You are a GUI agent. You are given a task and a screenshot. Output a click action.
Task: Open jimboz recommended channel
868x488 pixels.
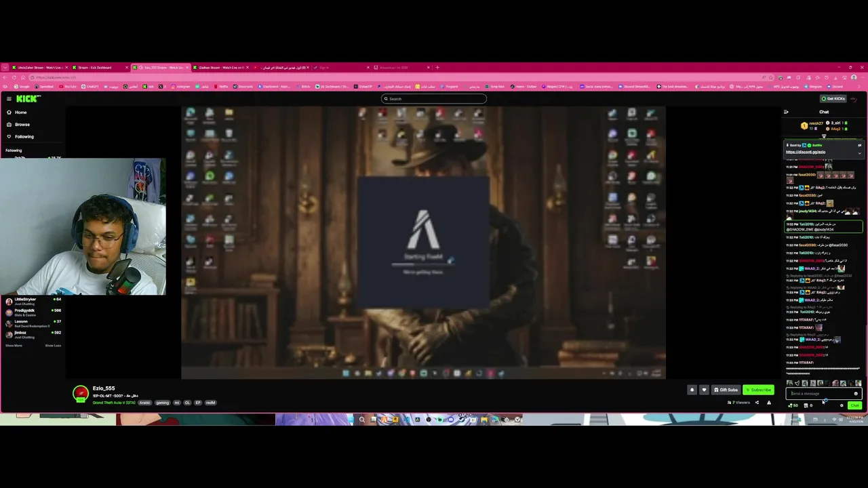coord(33,334)
